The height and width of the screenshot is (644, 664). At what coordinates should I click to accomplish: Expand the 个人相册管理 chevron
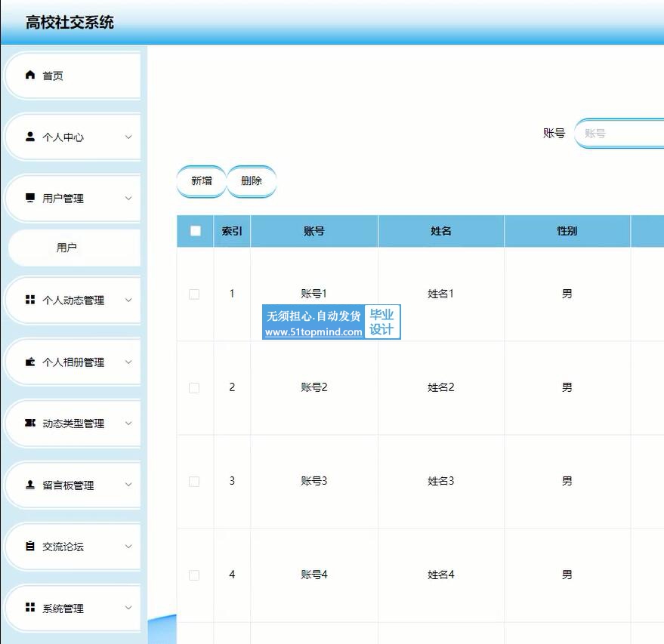[x=128, y=362]
